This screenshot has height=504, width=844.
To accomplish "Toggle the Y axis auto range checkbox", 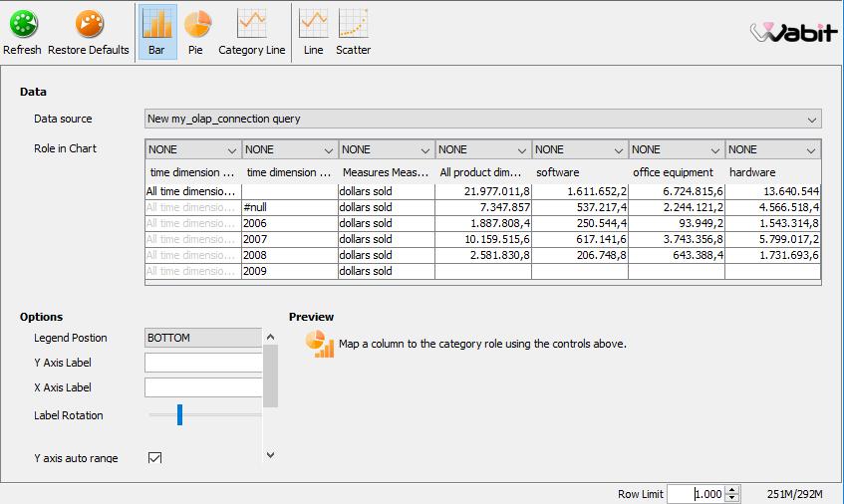I will pos(154,458).
